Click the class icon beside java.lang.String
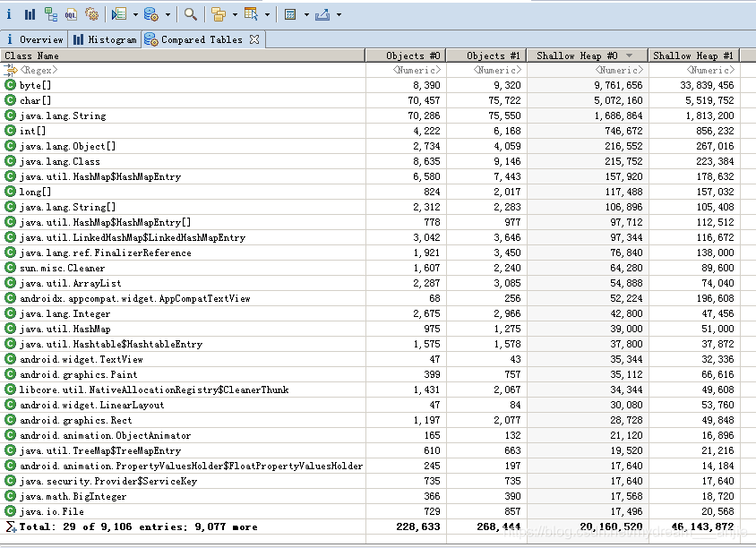This screenshot has width=756, height=548. [x=10, y=116]
